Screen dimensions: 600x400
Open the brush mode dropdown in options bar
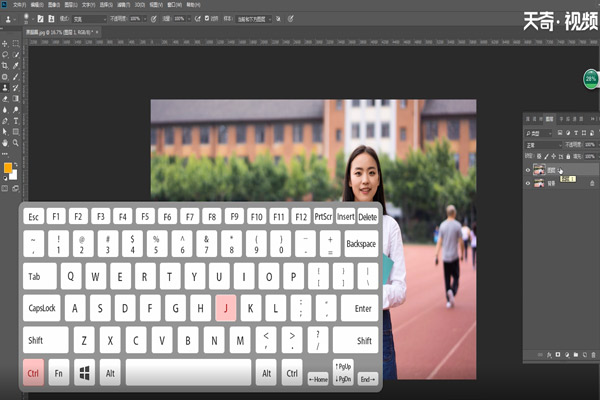[x=90, y=19]
